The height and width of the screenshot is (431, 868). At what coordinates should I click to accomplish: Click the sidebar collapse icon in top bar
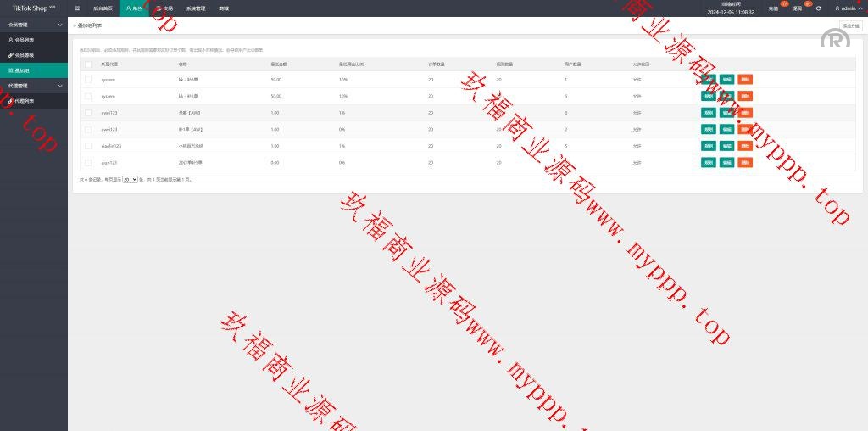[x=77, y=8]
